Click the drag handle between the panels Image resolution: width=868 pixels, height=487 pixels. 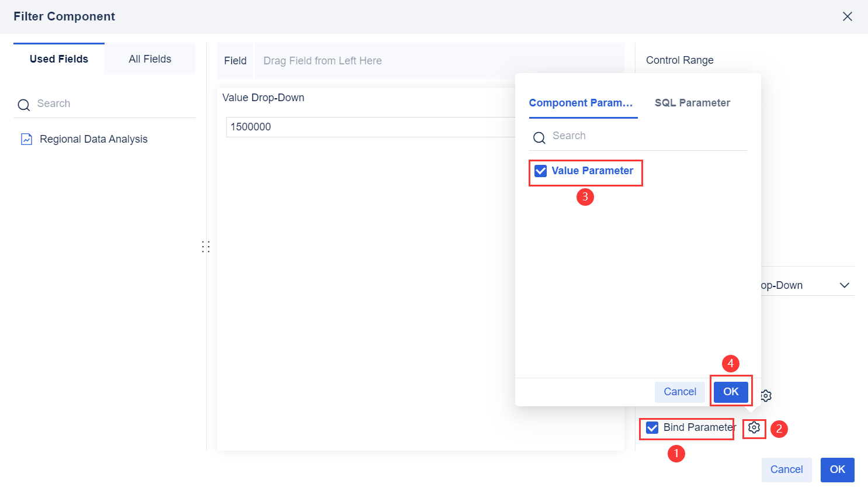pos(206,246)
